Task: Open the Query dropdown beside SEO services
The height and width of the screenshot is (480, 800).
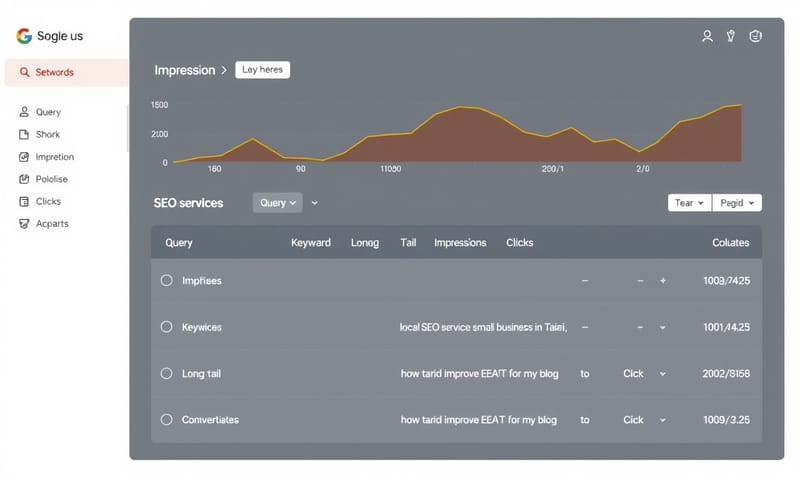Action: pos(278,203)
